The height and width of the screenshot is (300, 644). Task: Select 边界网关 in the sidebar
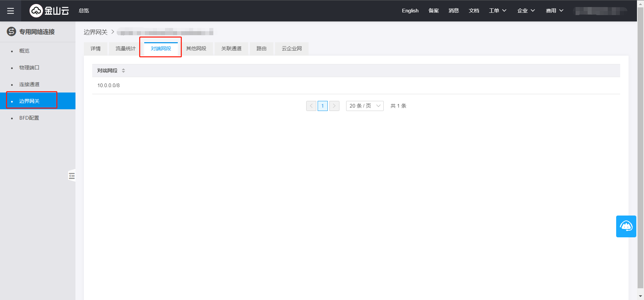(38, 101)
